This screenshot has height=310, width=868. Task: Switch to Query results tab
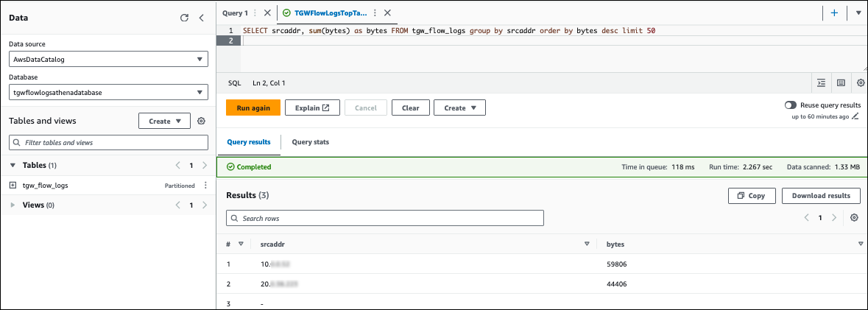249,142
